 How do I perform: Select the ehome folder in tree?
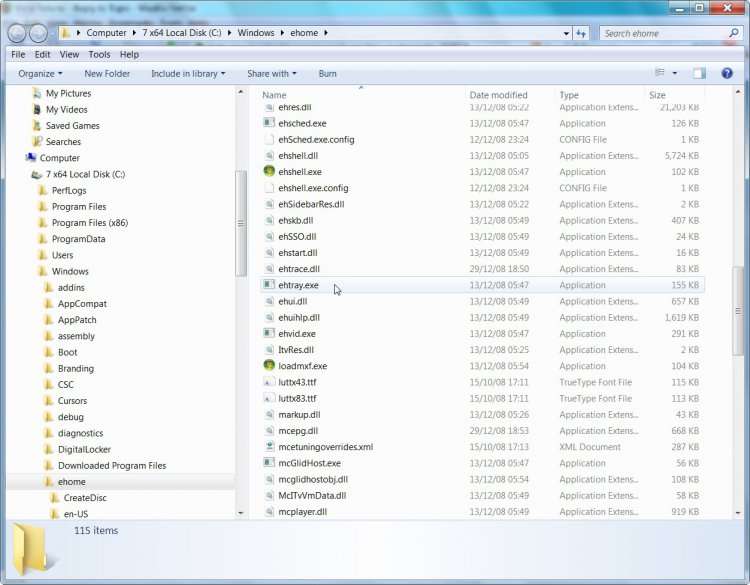pyautogui.click(x=71, y=482)
